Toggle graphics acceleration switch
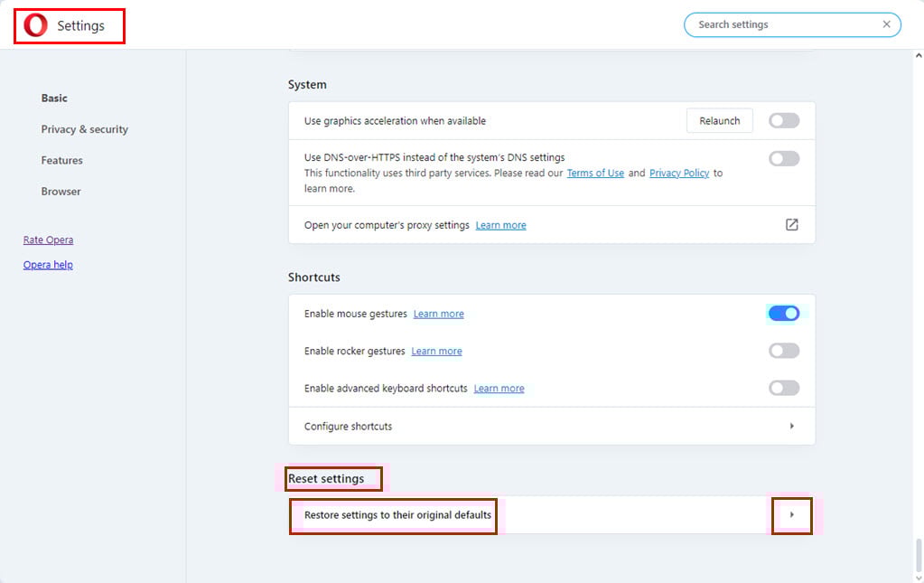This screenshot has height=583, width=924. pyautogui.click(x=784, y=120)
